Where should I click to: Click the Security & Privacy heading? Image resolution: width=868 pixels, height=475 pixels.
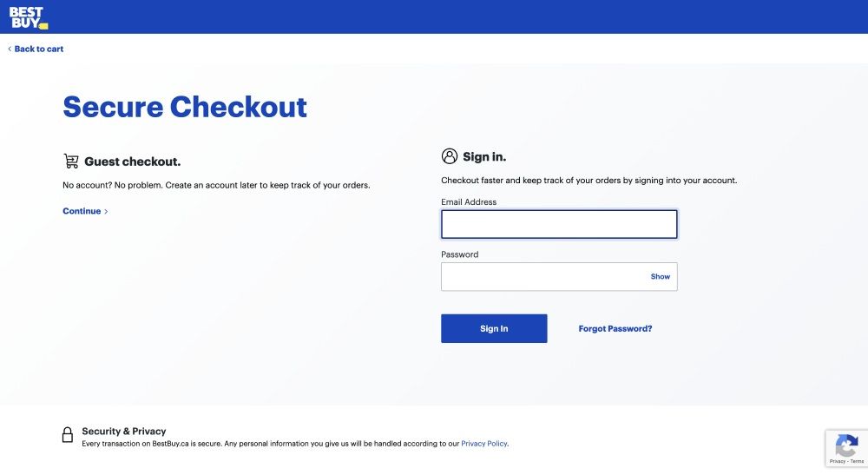124,432
